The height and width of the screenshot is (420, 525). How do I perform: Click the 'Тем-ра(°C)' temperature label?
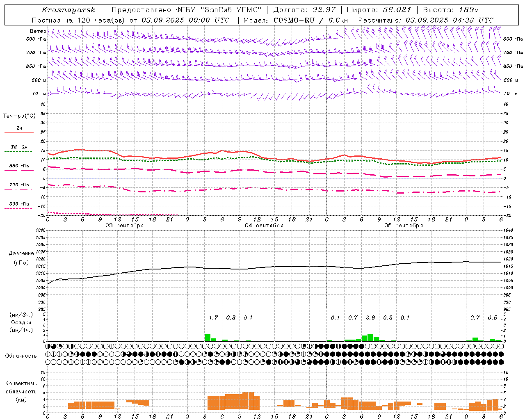[x=19, y=116]
